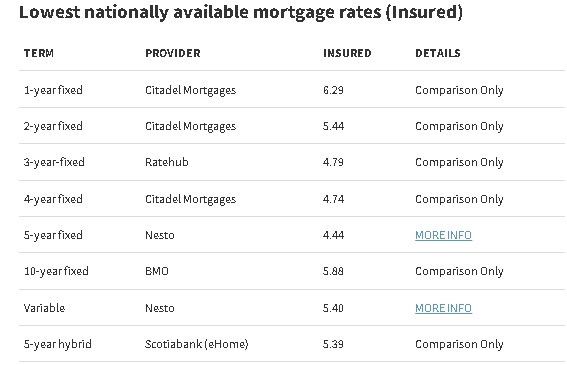Click the Lowest nationally available mortgage rates heading
Screen dimensions: 567x365
click(x=241, y=12)
